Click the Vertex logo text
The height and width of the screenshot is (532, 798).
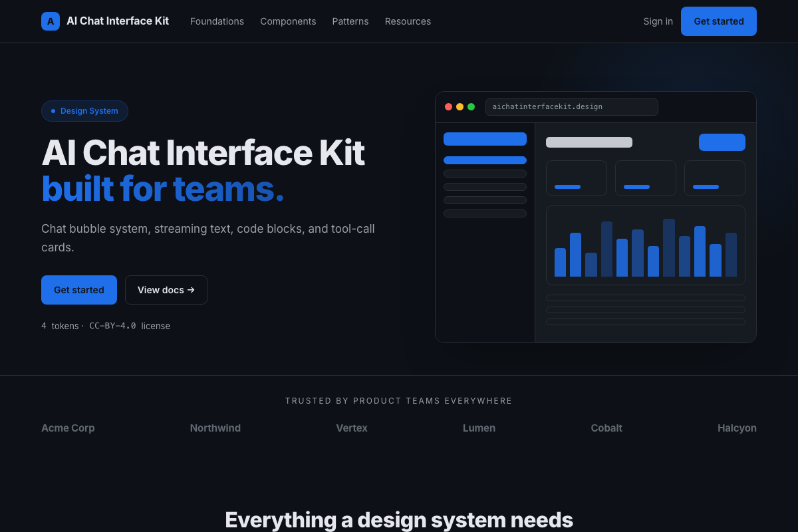352,428
